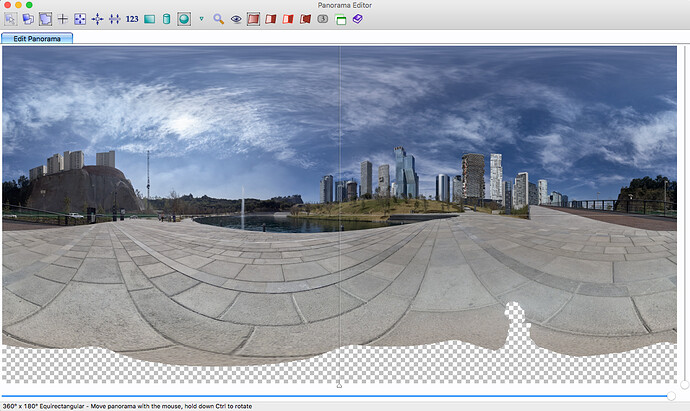Toggle the blue polygon outline icon
This screenshot has height=411, width=690.
coord(45,19)
